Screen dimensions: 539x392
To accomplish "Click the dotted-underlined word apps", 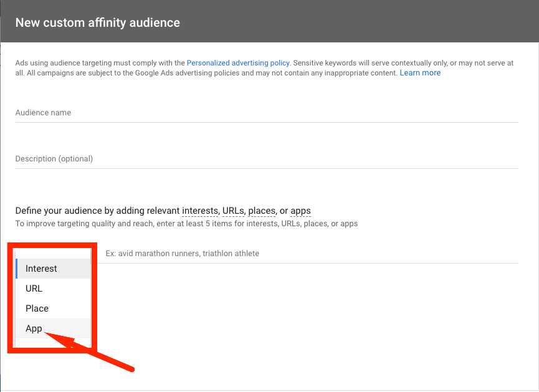I will point(300,211).
